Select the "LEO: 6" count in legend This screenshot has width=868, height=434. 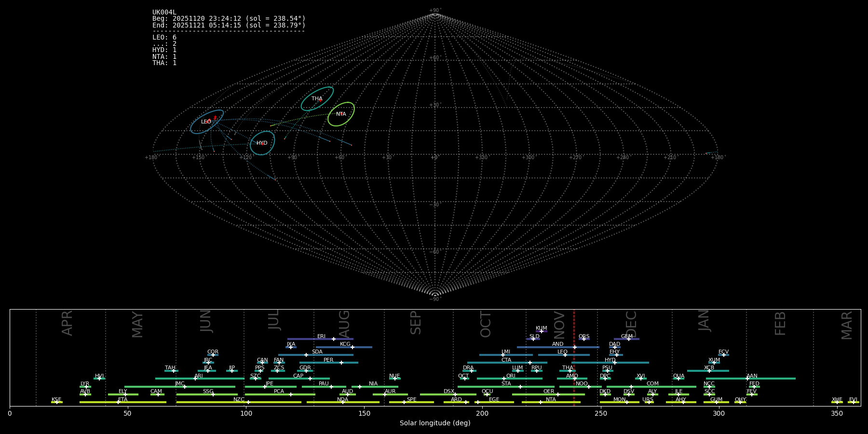[164, 37]
